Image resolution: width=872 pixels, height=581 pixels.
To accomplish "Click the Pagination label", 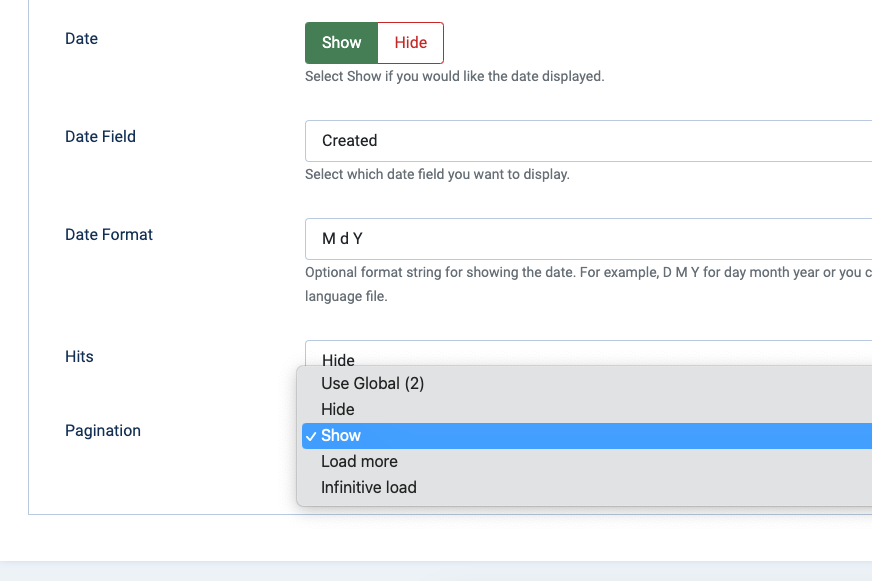I will 103,430.
